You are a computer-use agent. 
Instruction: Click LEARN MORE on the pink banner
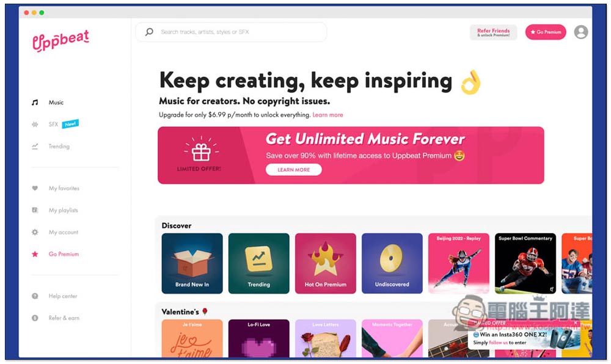point(294,170)
